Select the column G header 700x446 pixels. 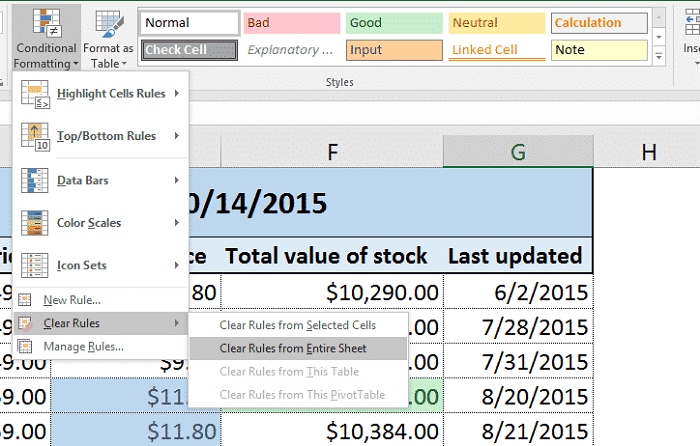pyautogui.click(x=518, y=152)
